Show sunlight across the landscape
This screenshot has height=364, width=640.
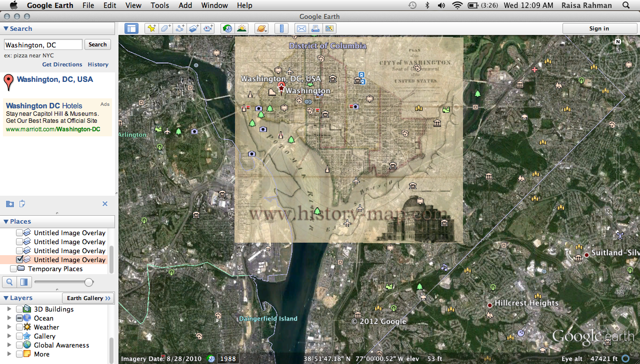point(242,28)
